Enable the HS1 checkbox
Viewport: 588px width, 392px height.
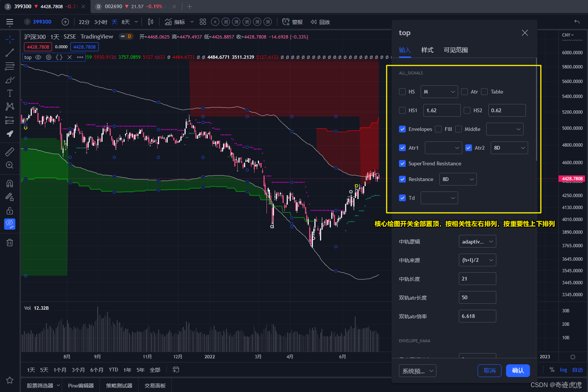tap(402, 110)
